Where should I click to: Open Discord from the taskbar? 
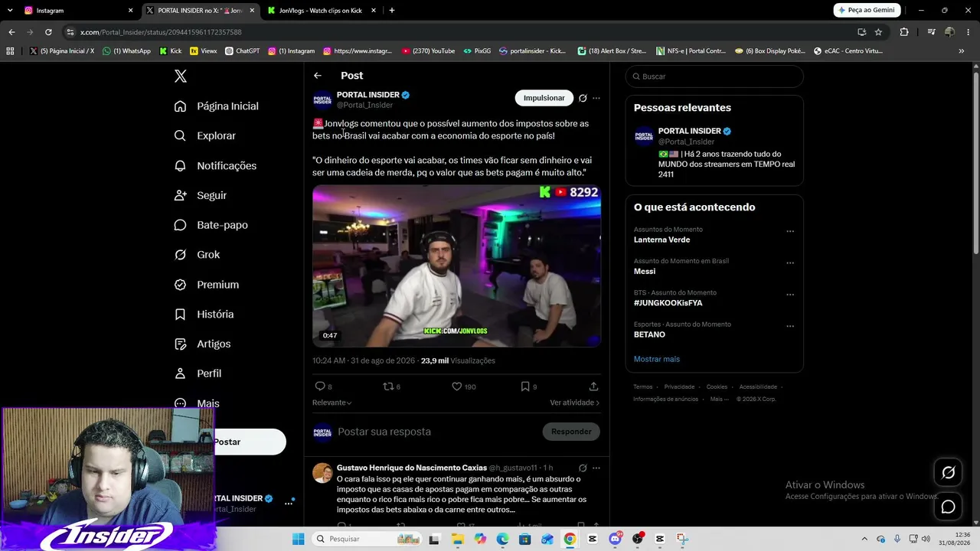tap(615, 539)
